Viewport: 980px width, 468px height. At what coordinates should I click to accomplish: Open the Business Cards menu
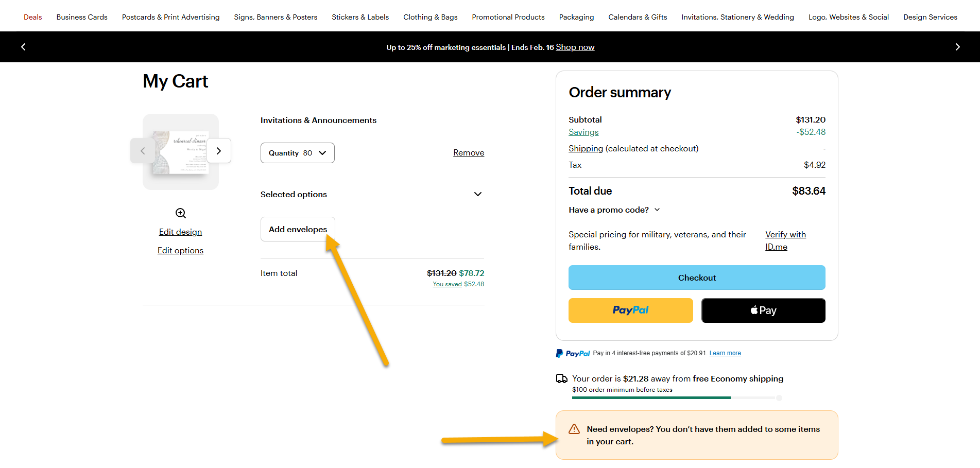pyautogui.click(x=82, y=17)
